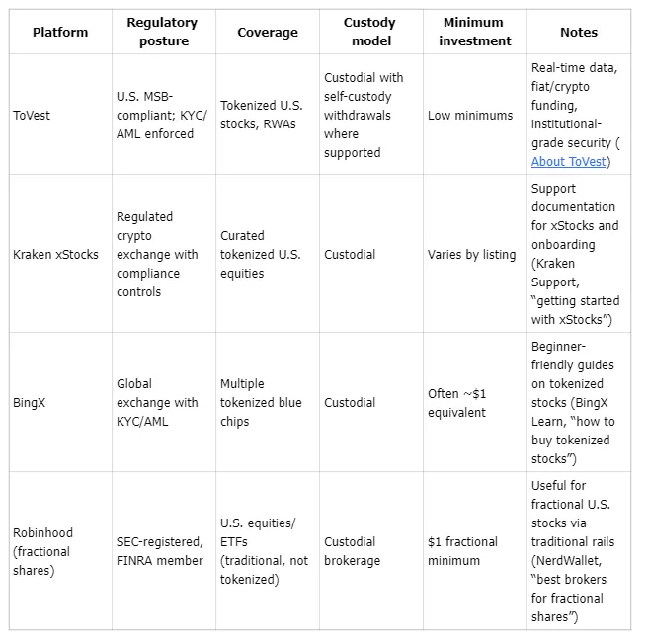Select the "SEC-registered, FINRA member" cell

coord(160,551)
